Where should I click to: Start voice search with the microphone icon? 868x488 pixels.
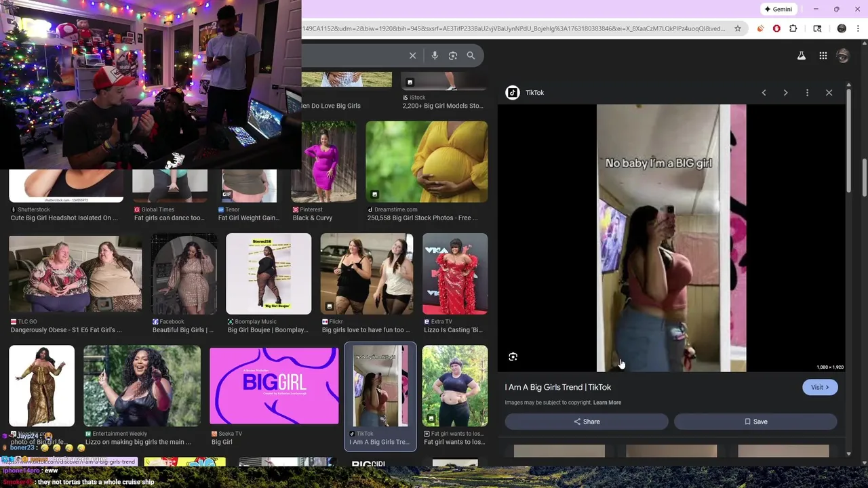click(435, 56)
